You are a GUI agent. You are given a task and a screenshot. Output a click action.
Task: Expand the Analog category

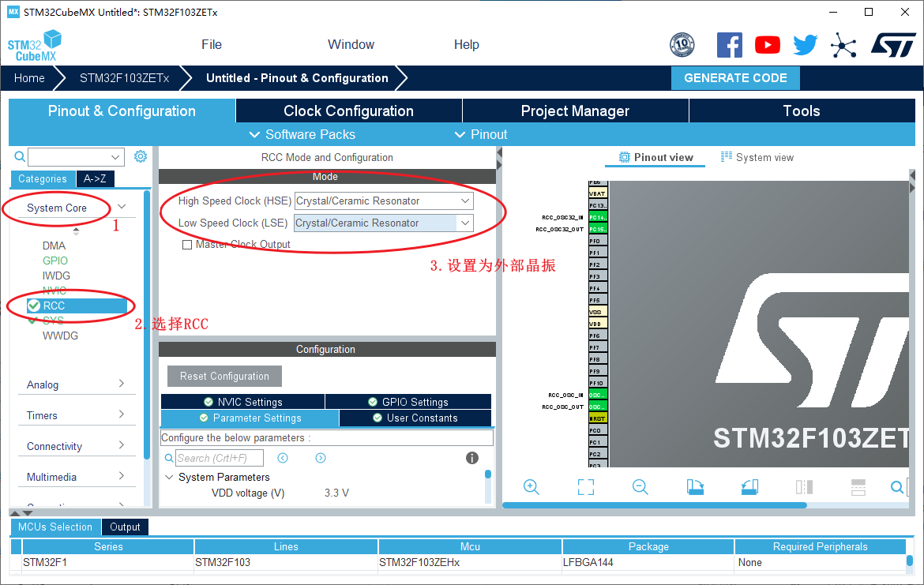pyautogui.click(x=122, y=384)
